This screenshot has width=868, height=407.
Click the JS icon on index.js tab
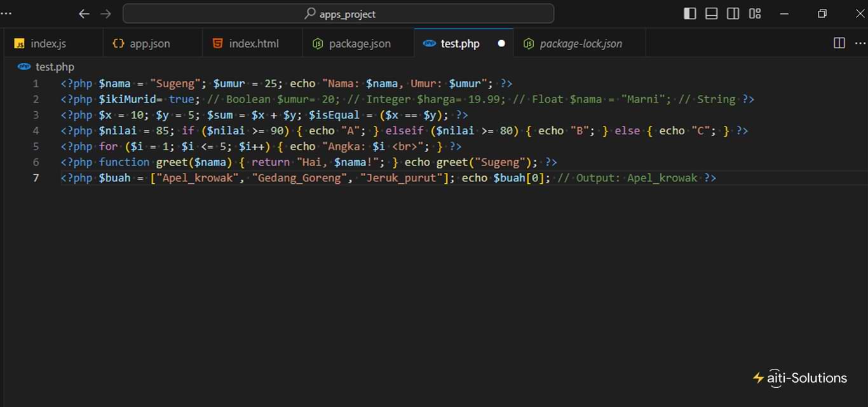(x=20, y=44)
